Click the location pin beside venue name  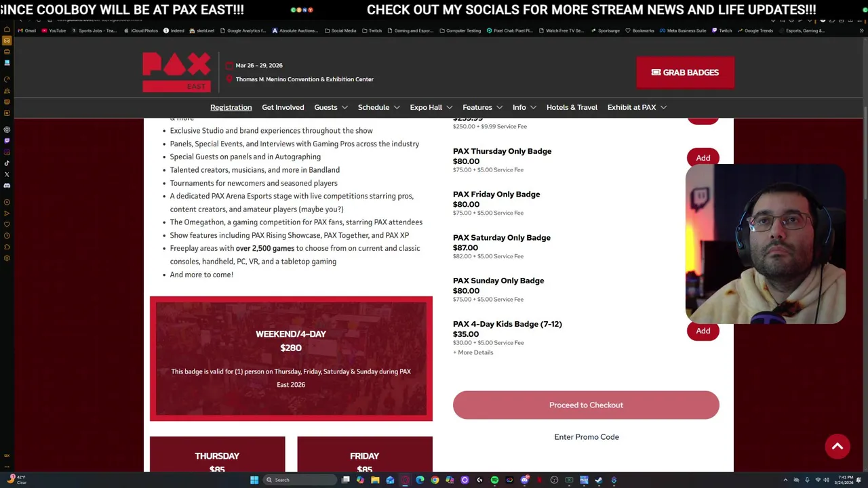point(229,79)
